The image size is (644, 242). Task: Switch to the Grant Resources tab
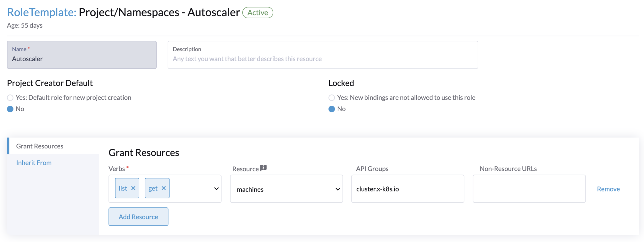click(40, 146)
